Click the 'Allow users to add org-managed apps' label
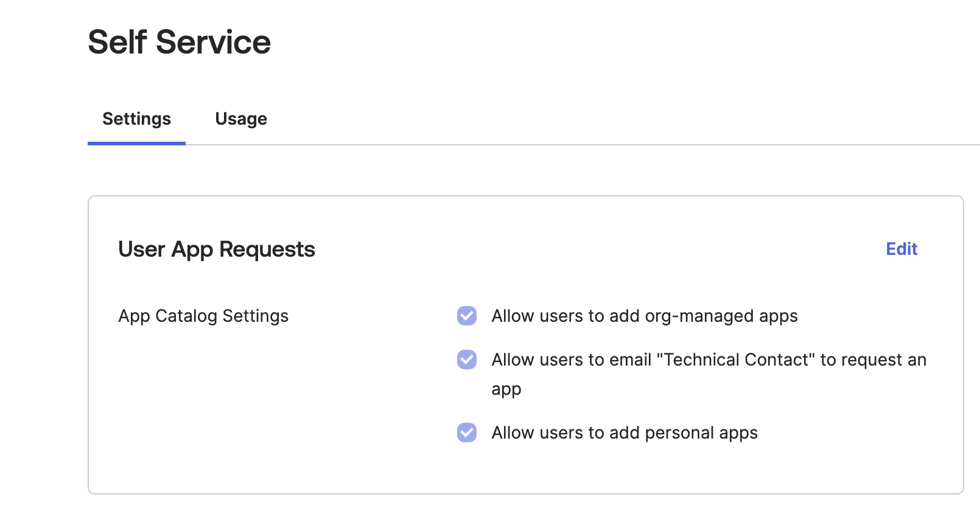 tap(644, 316)
